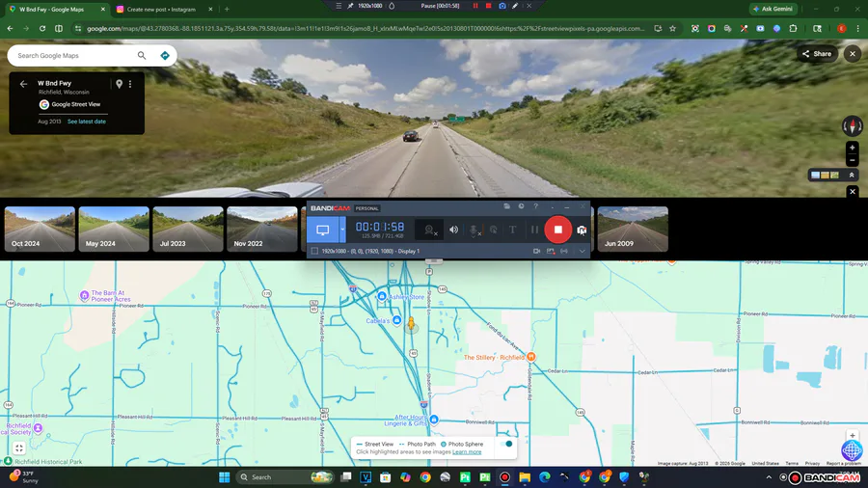Toggle Bandicam webcam overlay icon
This screenshot has width=868, height=488.
430,230
